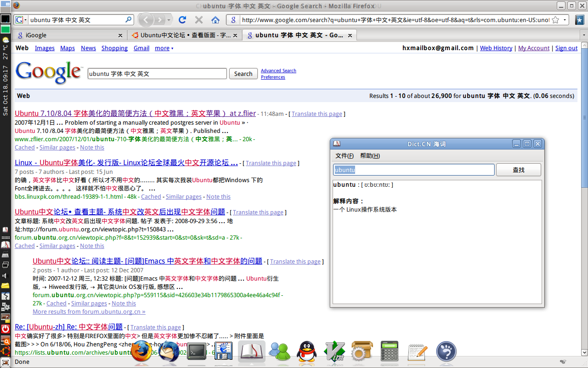Click the Ubuntu logo in side panel
588x368 pixels.
tap(6, 351)
